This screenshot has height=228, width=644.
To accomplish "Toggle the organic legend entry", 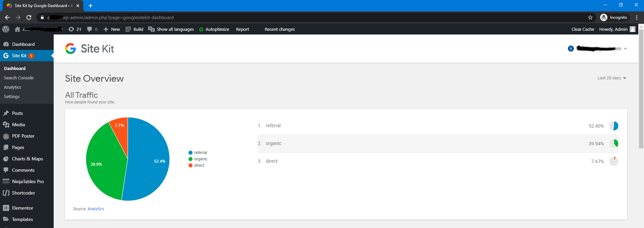I will point(198,159).
